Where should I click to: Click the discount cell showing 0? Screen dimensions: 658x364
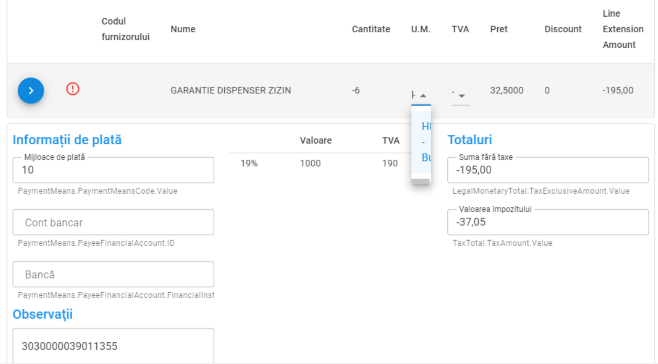click(547, 90)
